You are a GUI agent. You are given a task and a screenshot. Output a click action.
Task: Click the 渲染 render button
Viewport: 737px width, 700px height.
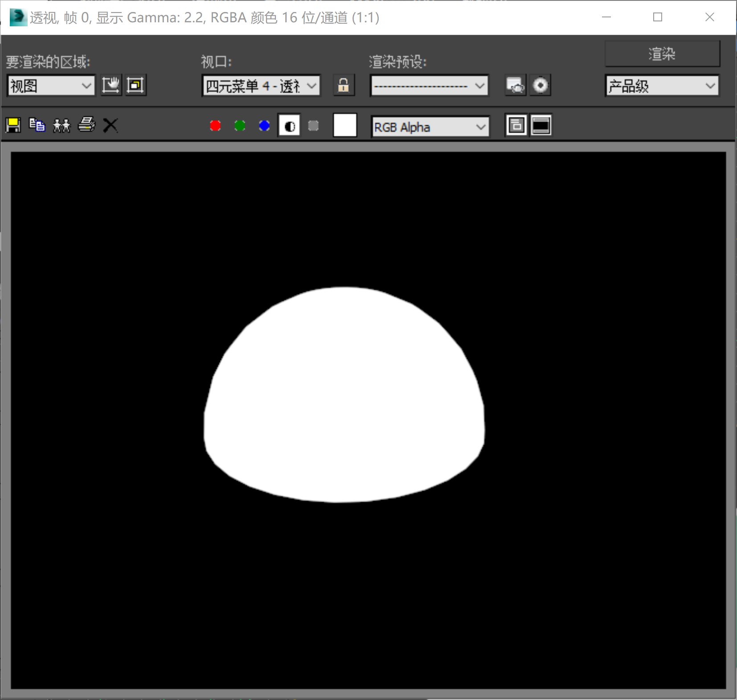[662, 54]
